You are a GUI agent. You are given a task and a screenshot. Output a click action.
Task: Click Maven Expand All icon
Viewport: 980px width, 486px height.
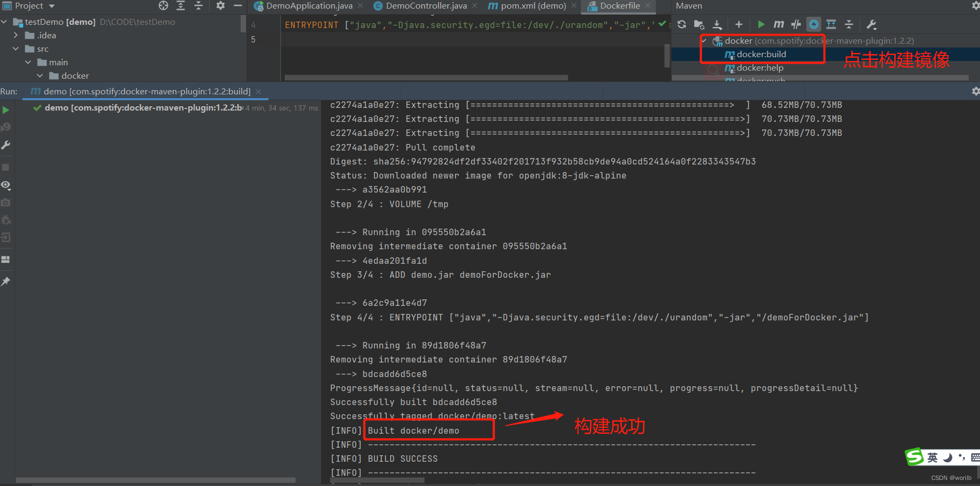831,24
